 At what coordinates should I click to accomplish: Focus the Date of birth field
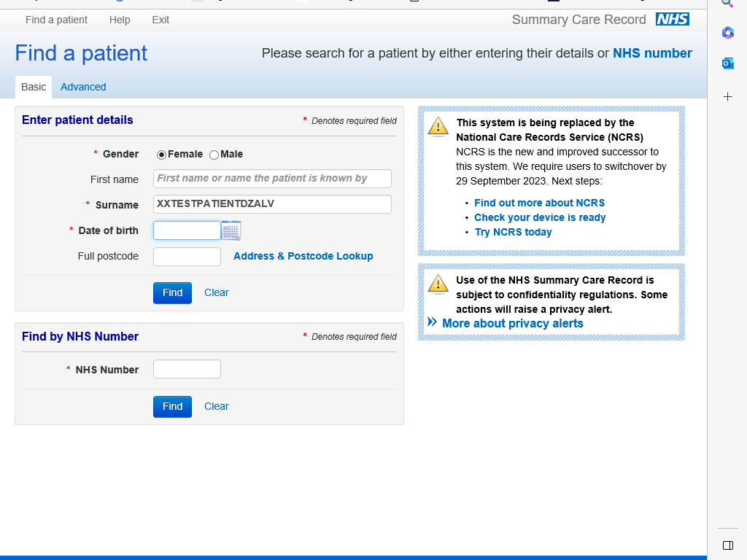pyautogui.click(x=187, y=230)
